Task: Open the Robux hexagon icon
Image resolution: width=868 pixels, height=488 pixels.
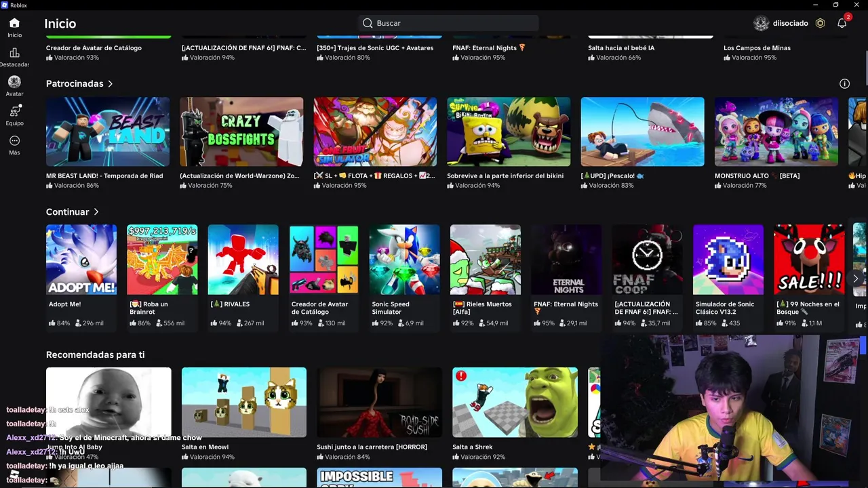Action: coord(820,23)
